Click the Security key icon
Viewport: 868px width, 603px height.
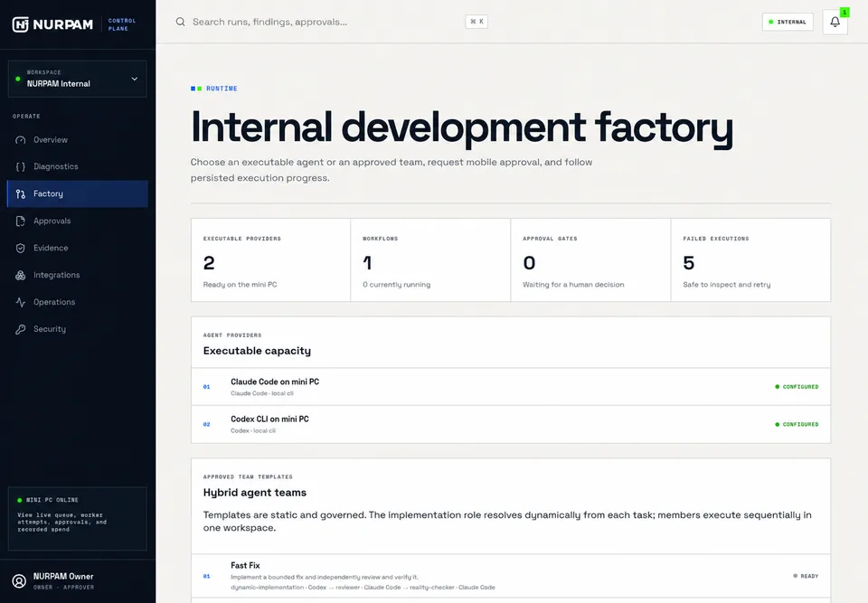[21, 329]
